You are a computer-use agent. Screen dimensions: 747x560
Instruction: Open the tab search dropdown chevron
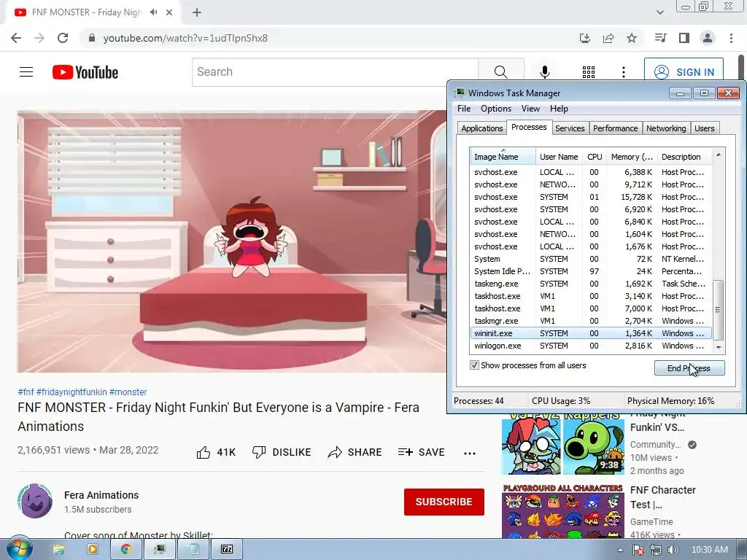[659, 12]
